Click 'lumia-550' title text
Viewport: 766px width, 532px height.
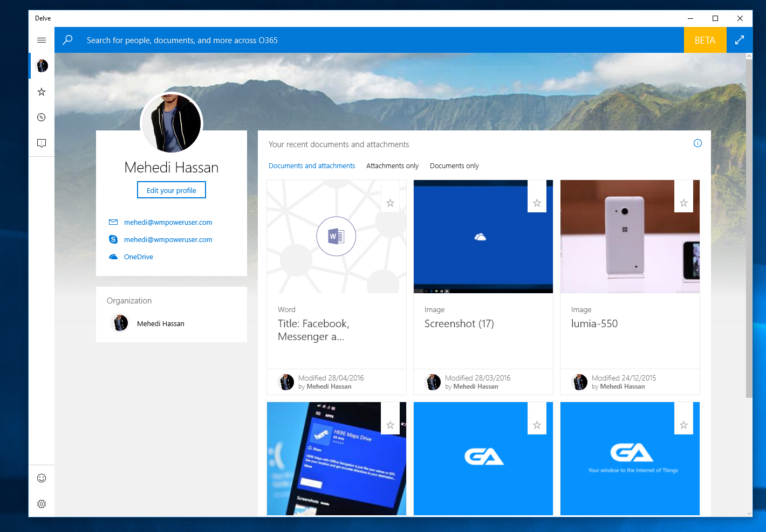click(x=594, y=323)
